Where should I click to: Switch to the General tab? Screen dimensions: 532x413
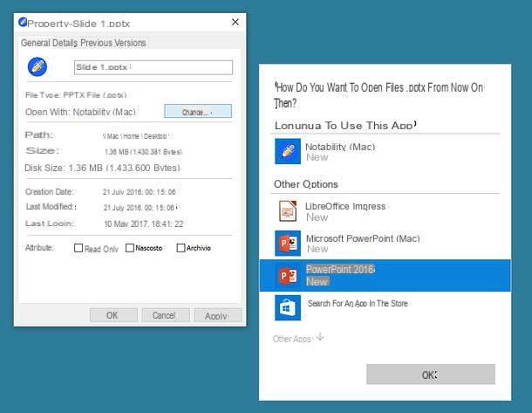(x=35, y=43)
